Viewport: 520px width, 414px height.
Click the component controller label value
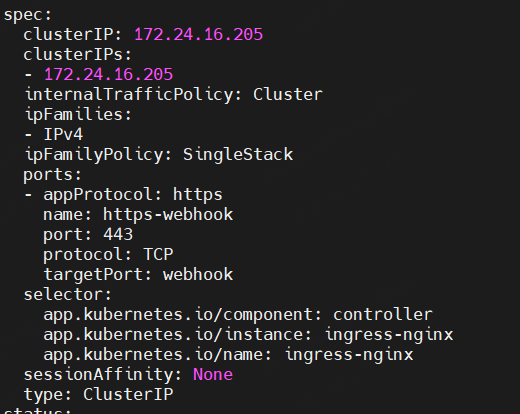pyautogui.click(x=383, y=314)
